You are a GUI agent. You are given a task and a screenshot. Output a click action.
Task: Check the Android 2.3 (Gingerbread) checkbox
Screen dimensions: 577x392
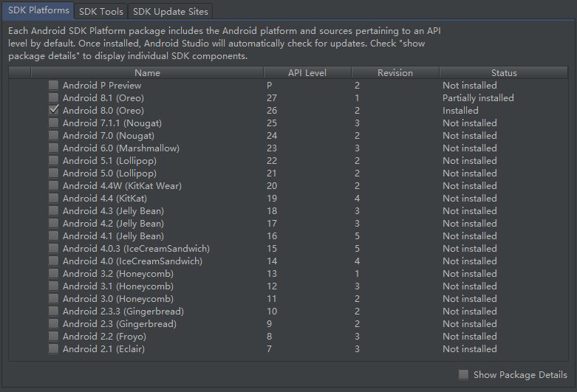[x=54, y=323]
